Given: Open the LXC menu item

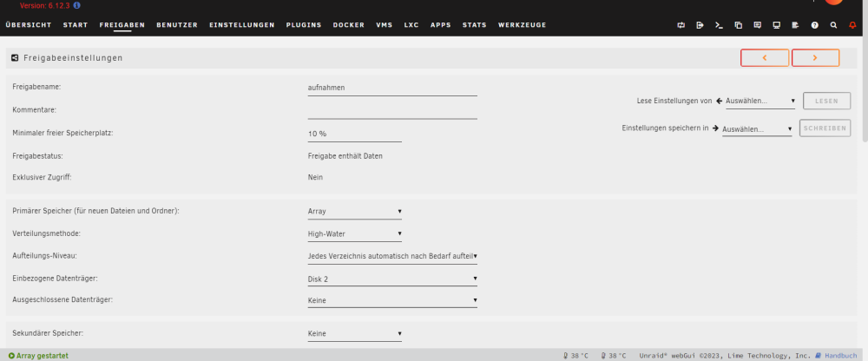Looking at the screenshot, I should point(411,25).
